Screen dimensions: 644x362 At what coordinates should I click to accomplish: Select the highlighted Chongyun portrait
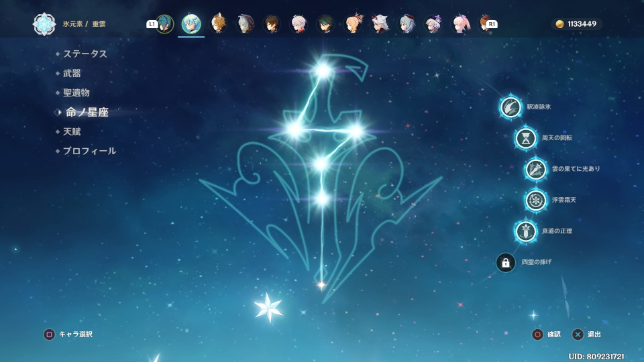pyautogui.click(x=191, y=24)
